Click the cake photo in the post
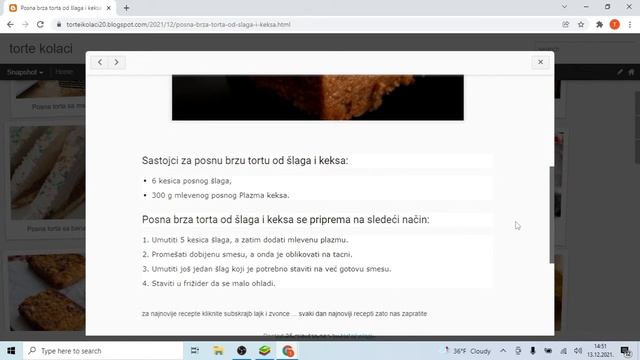The width and height of the screenshot is (640, 360). (318, 98)
